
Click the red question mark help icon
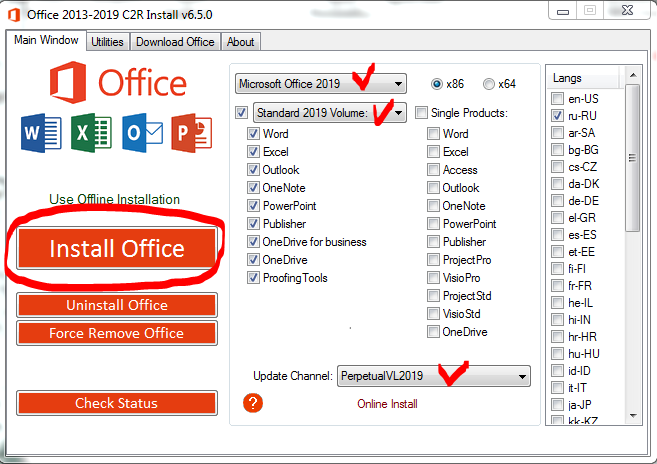click(253, 403)
